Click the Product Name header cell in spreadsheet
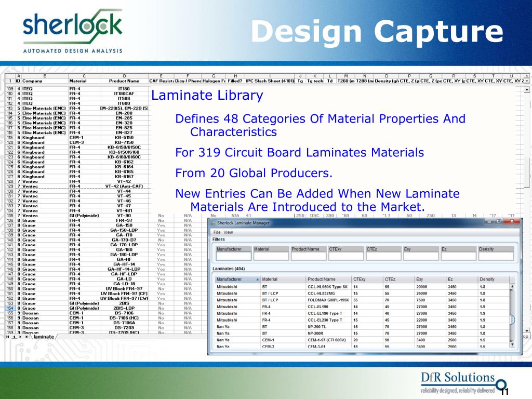532x399 pixels. pyautogui.click(x=124, y=81)
